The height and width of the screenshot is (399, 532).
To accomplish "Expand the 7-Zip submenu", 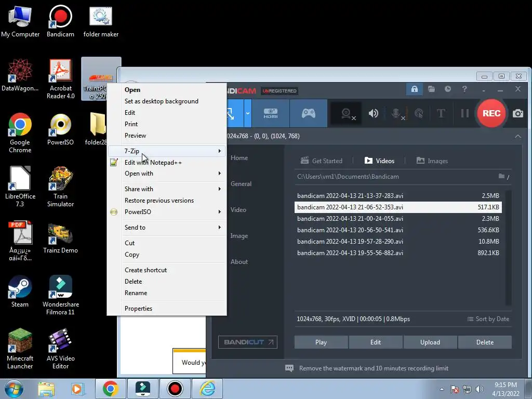I will click(167, 151).
